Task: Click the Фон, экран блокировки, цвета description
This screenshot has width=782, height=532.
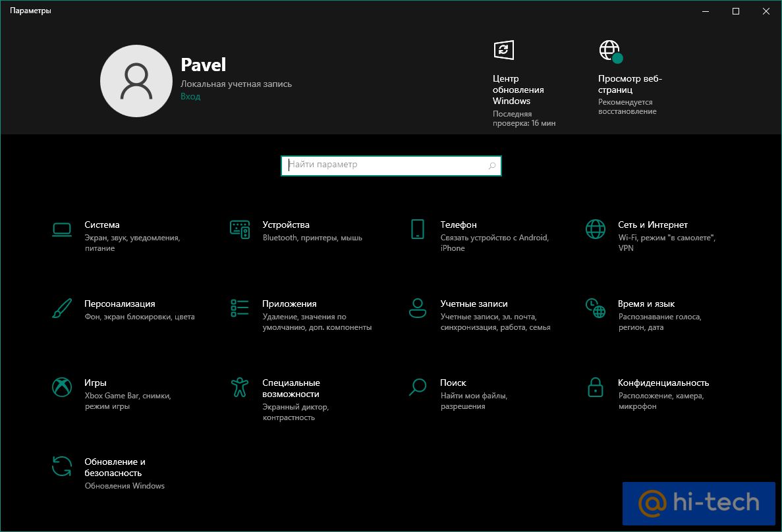Action: click(x=140, y=317)
